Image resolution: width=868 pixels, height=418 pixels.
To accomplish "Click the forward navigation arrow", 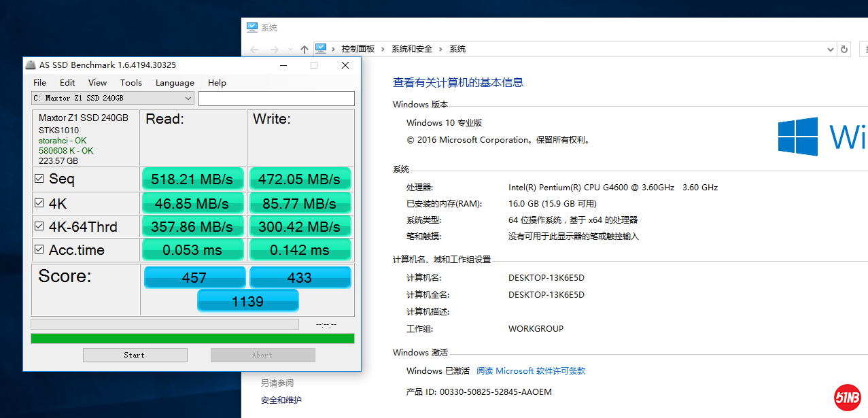I will (x=275, y=50).
